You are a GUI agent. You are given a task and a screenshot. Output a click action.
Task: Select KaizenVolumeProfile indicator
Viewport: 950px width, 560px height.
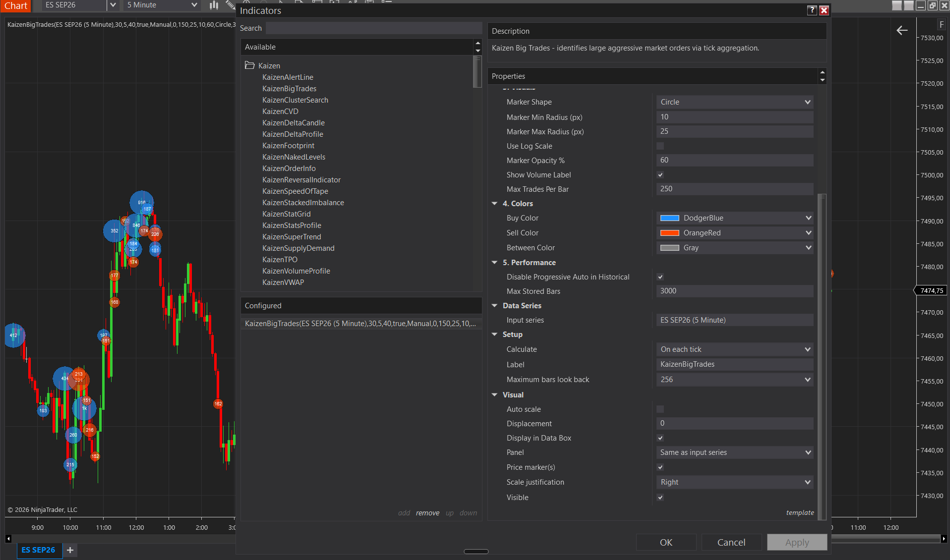pos(296,271)
